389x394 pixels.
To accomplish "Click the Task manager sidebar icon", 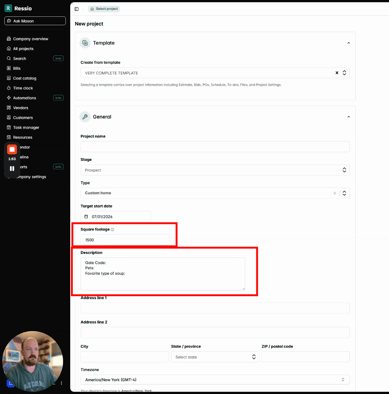I will (x=9, y=127).
